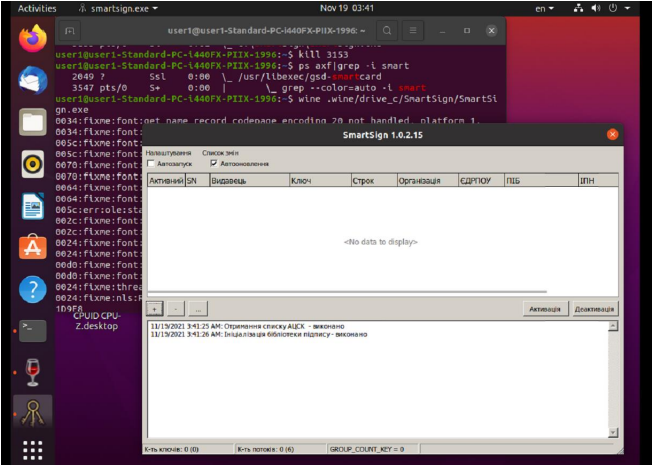Select the SmartSign keys icon in dock
Viewport: 652px width, 465px height.
[33, 410]
